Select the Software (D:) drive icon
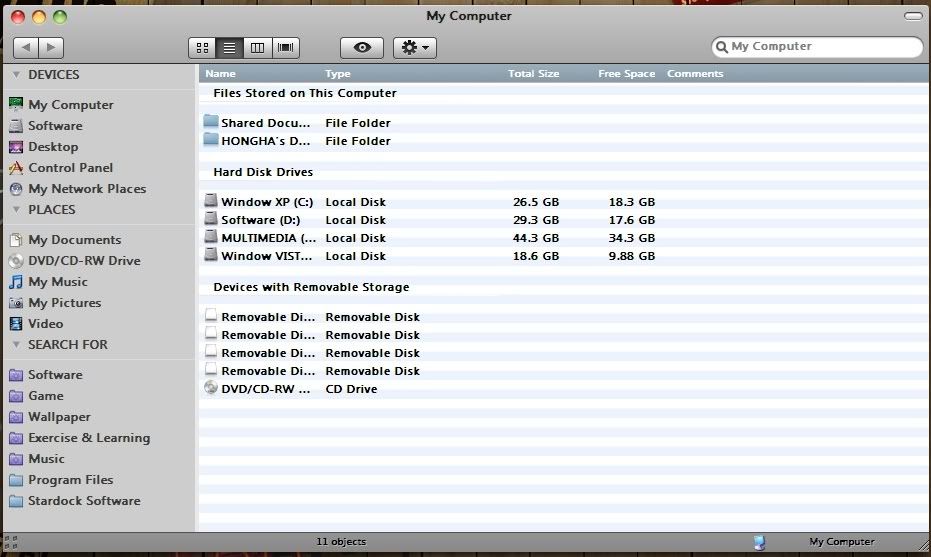Viewport: 931px width, 557px height. 211,219
